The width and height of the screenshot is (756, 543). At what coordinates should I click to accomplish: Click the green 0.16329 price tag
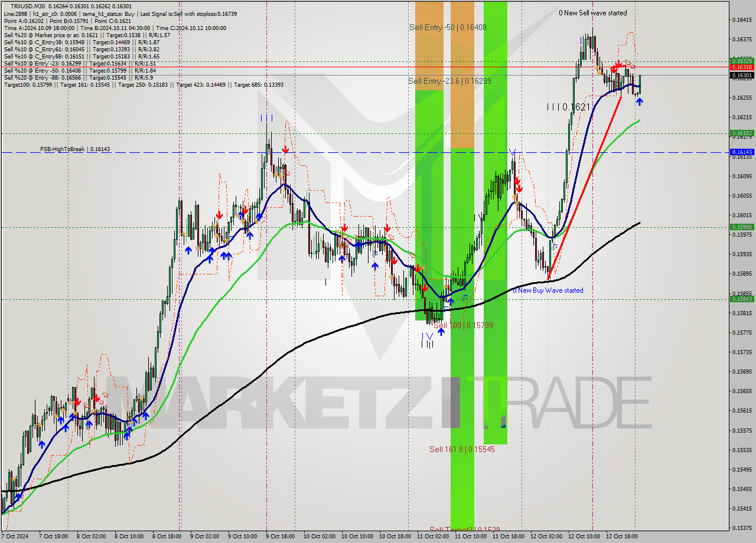(742, 61)
